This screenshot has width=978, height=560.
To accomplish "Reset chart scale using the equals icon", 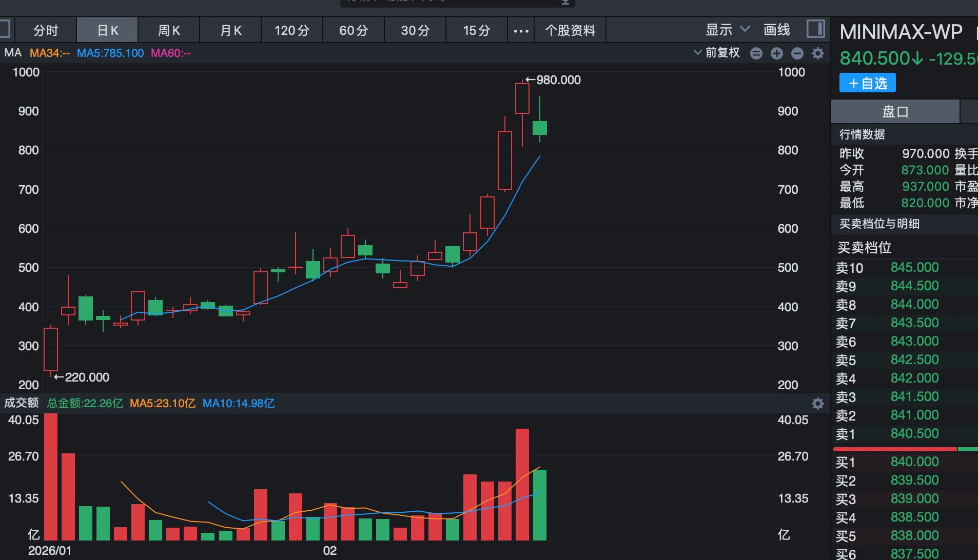I will (756, 53).
